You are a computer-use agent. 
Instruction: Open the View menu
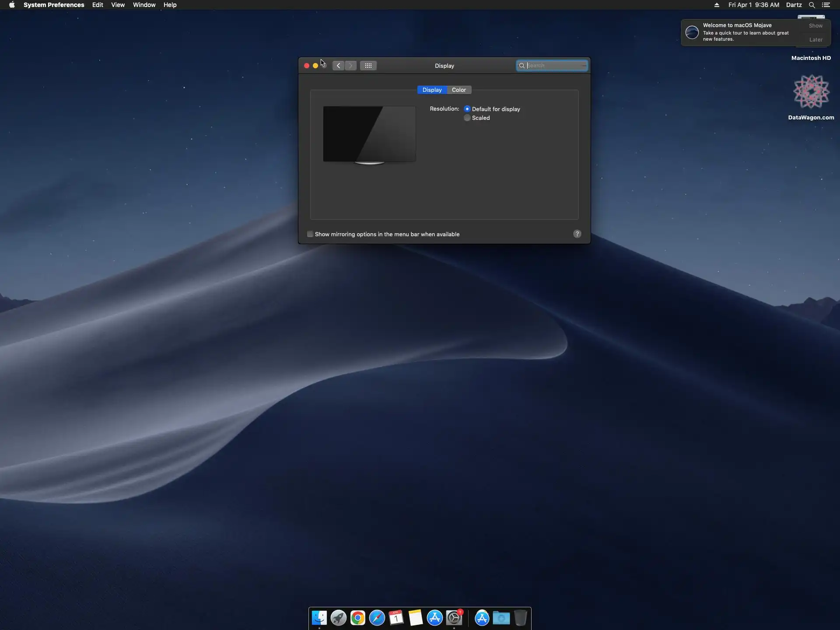[x=118, y=5]
